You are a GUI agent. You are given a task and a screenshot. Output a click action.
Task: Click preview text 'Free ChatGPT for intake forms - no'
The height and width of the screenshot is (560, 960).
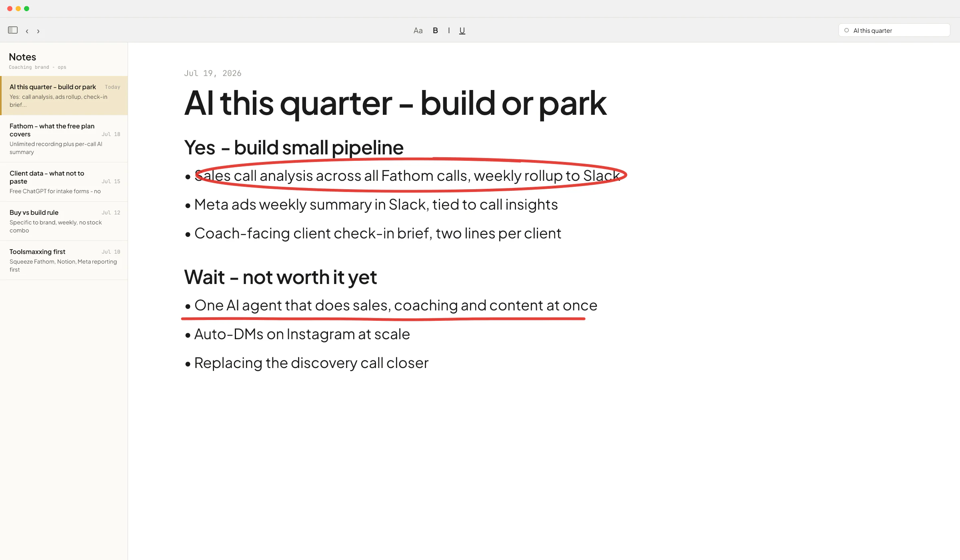(55, 191)
